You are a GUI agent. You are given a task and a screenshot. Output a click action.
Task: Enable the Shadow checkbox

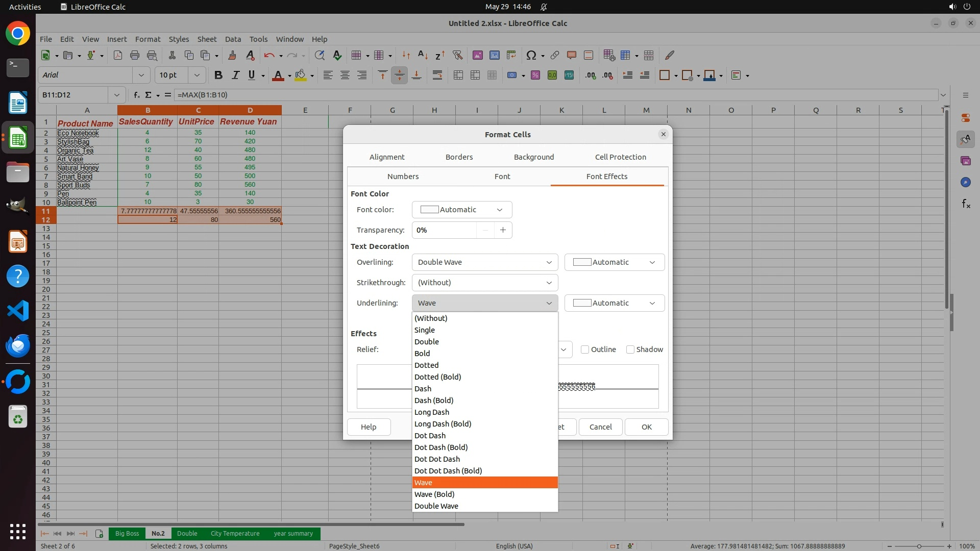pos(630,349)
